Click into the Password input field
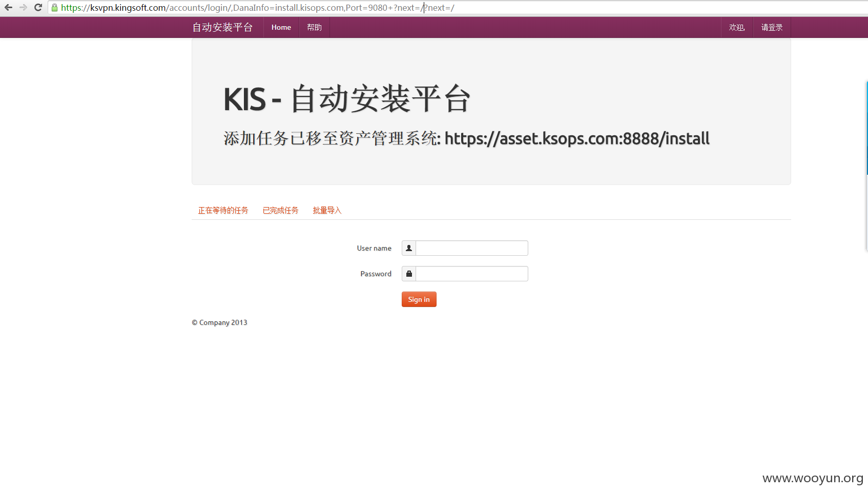Screen dimensions: 868x493 472,274
